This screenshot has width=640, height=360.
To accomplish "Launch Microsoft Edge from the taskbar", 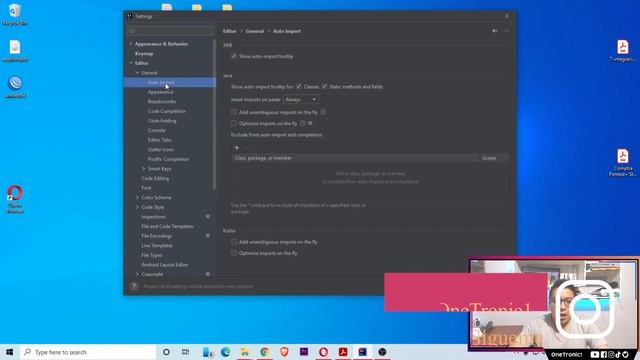I will coord(226,352).
